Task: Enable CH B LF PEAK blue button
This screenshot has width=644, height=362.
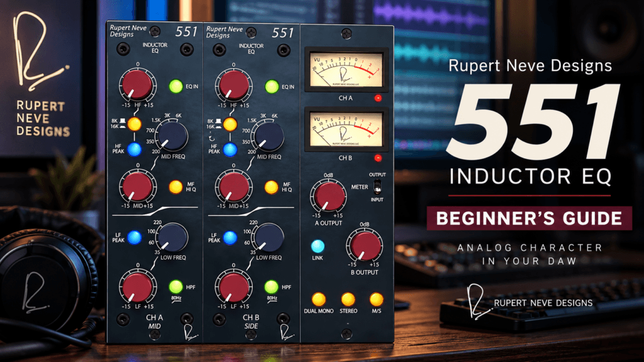Action: click(230, 238)
